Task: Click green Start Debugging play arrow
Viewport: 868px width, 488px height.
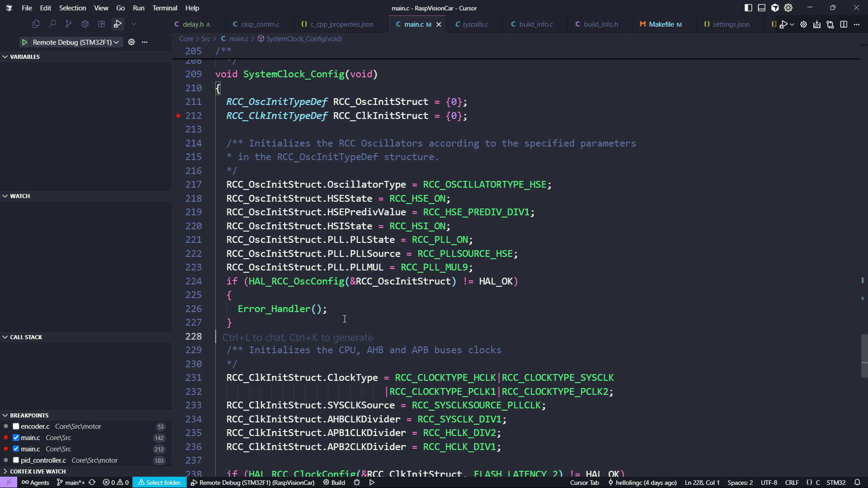Action: (24, 42)
